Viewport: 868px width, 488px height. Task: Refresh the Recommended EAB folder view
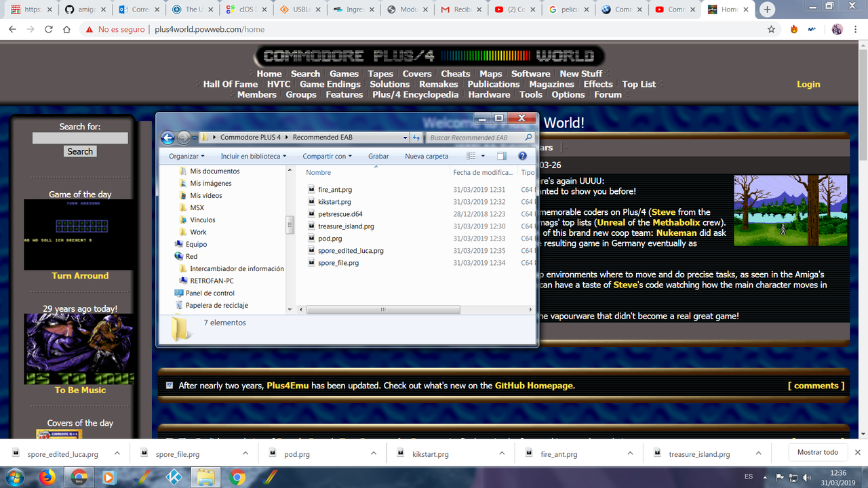[x=416, y=138]
